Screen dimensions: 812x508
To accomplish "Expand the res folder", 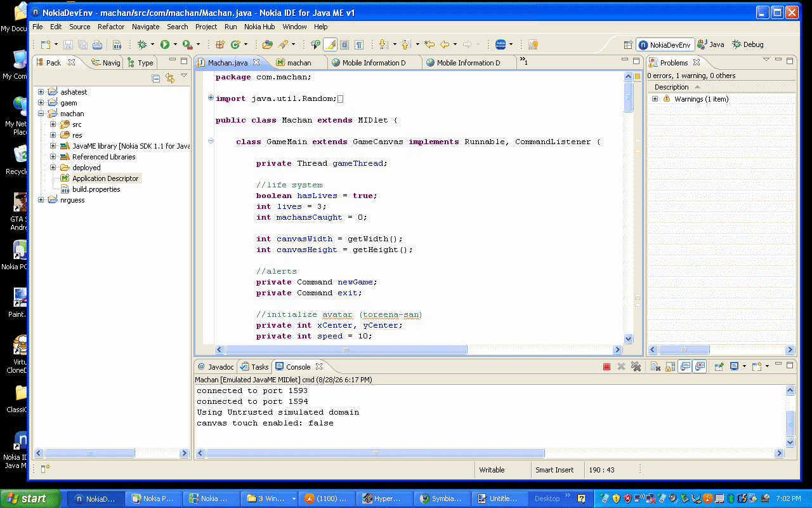I will tap(53, 135).
